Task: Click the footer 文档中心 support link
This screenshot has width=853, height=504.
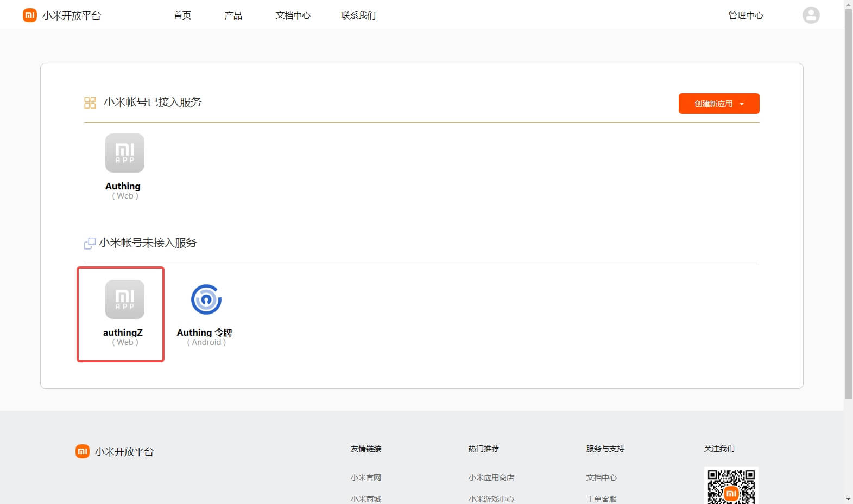Action: click(x=601, y=477)
